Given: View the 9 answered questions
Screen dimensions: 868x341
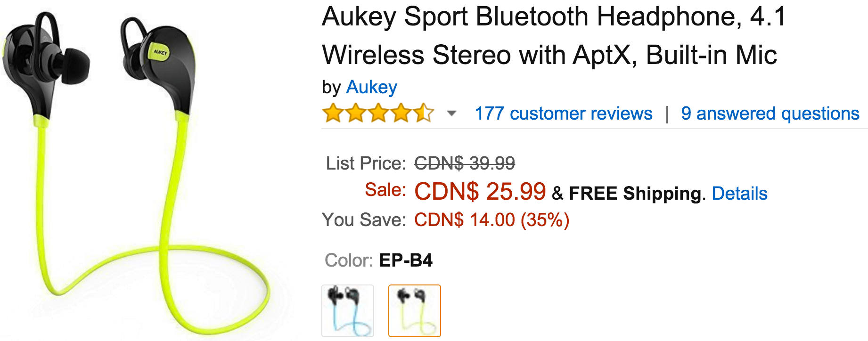Looking at the screenshot, I should coord(770,114).
